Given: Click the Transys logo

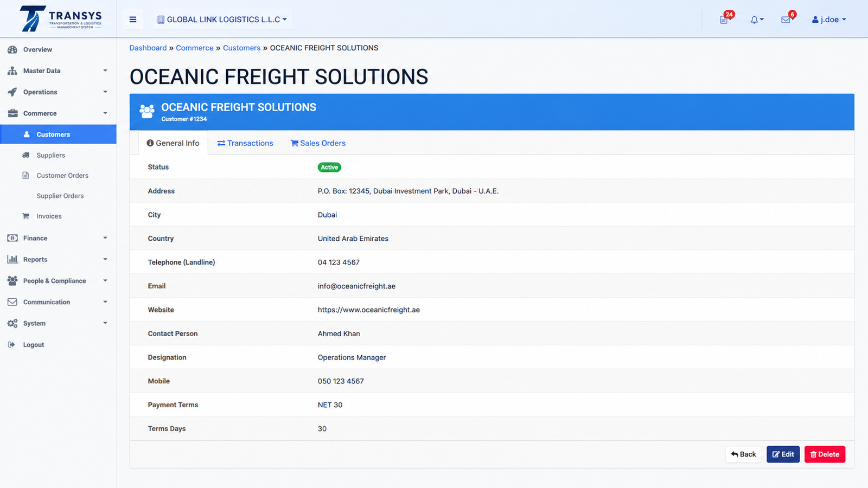Looking at the screenshot, I should 60,18.
